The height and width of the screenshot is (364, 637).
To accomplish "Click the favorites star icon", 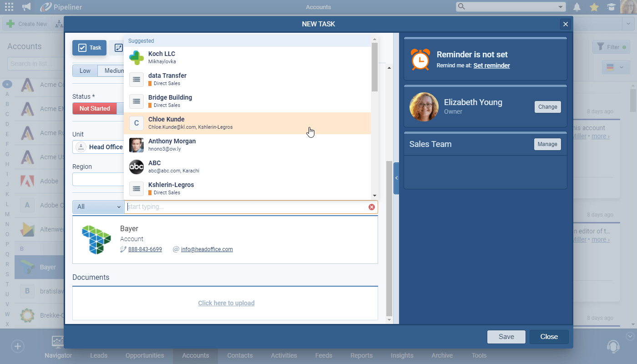I will tap(594, 7).
